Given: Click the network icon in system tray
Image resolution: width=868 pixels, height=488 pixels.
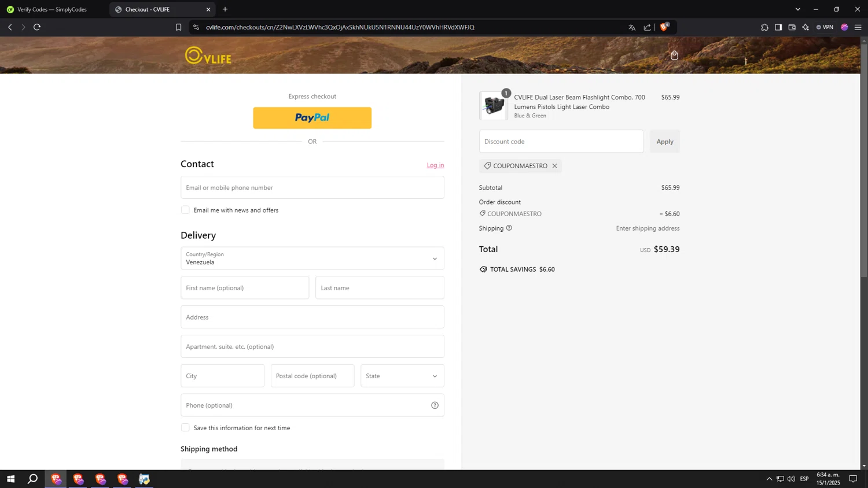Looking at the screenshot, I should 780,479.
